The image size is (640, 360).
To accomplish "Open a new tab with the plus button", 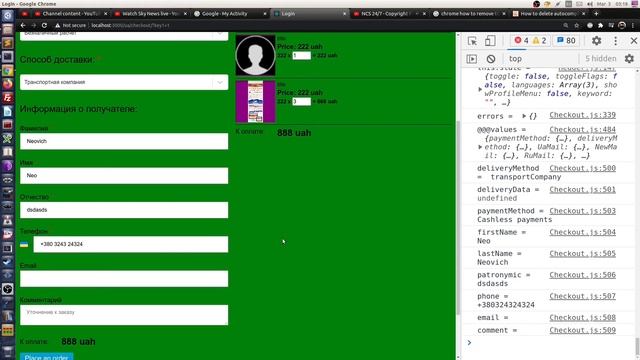I will (x=596, y=13).
